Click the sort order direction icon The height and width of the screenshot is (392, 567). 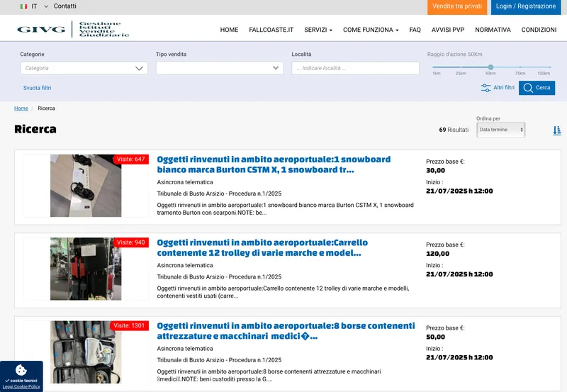pyautogui.click(x=556, y=130)
